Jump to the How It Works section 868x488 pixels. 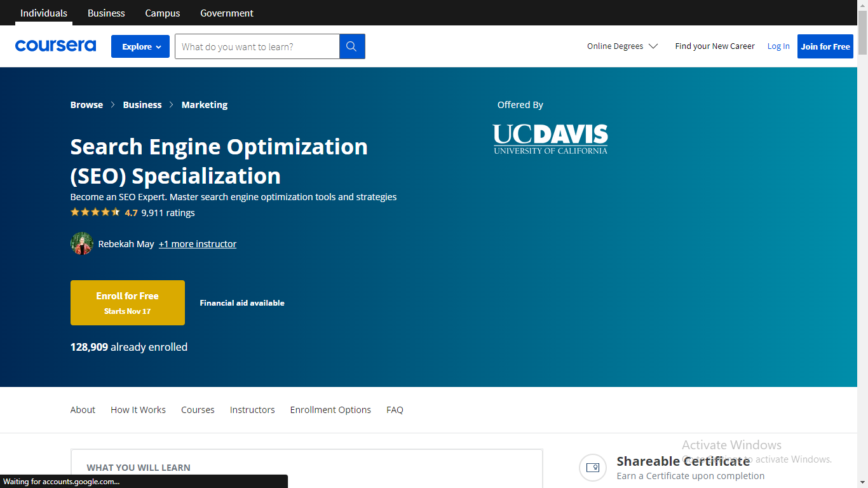tap(138, 410)
